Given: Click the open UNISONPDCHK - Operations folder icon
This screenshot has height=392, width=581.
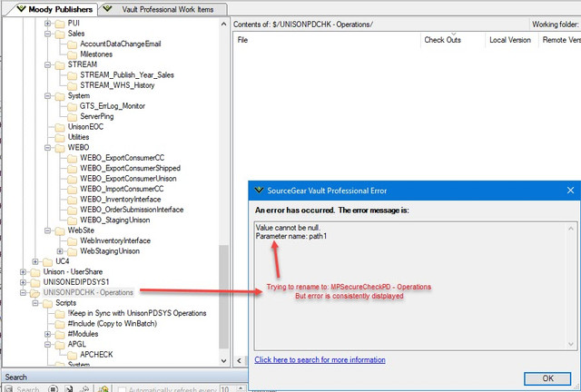Looking at the screenshot, I should coord(35,293).
